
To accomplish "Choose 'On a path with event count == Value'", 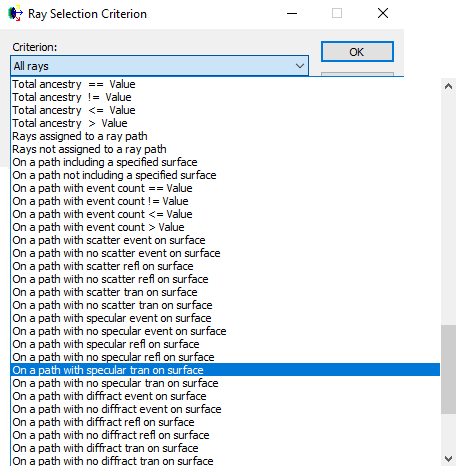I will tap(226, 188).
